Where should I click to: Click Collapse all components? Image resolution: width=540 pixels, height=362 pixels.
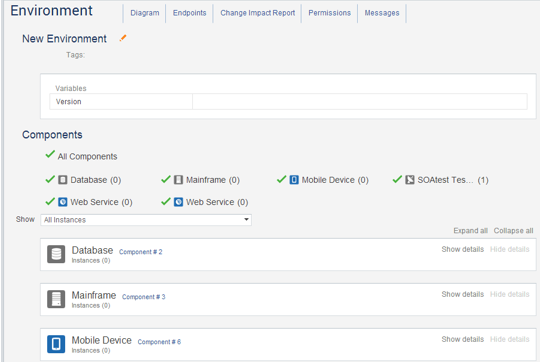513,231
